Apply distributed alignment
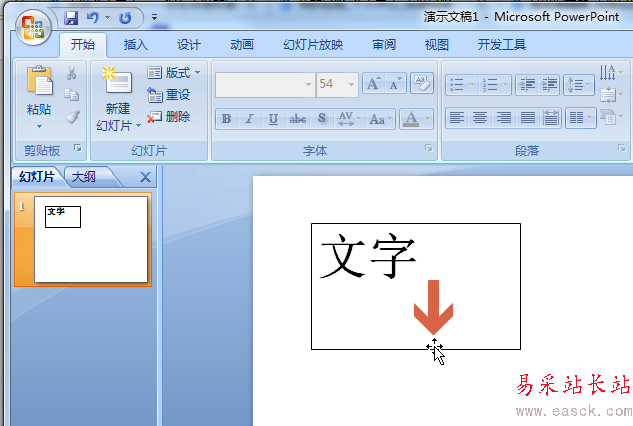The image size is (633, 426). (x=551, y=118)
